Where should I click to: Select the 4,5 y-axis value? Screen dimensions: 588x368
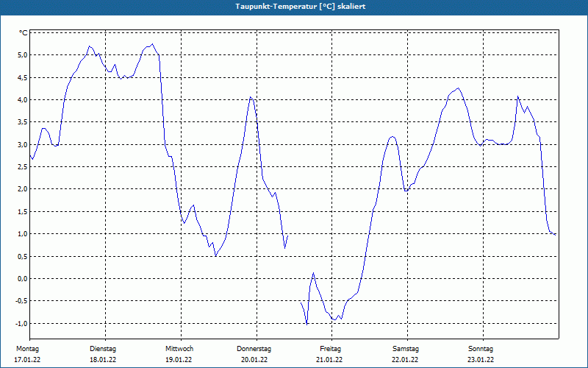pyautogui.click(x=23, y=78)
